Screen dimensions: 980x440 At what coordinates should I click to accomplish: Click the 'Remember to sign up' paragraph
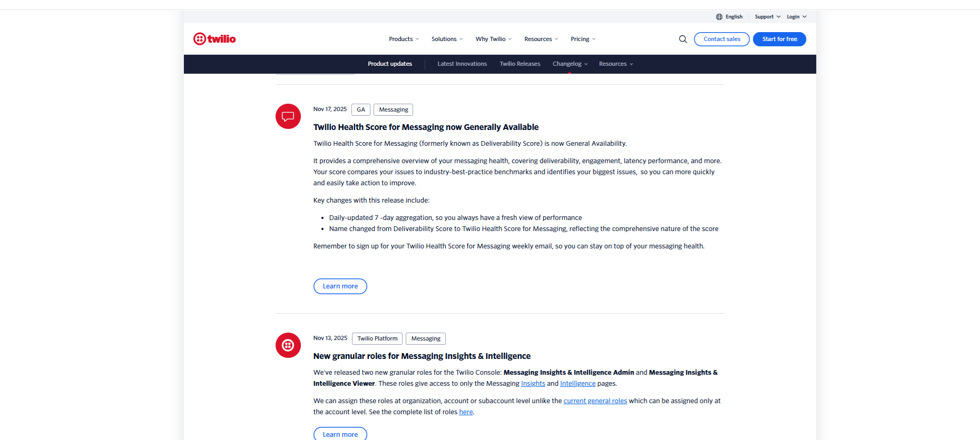tap(509, 246)
